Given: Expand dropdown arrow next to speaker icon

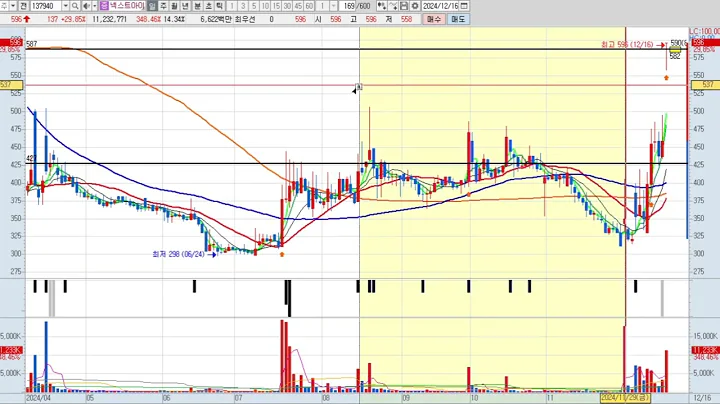Looking at the screenshot, I should tap(95, 6).
